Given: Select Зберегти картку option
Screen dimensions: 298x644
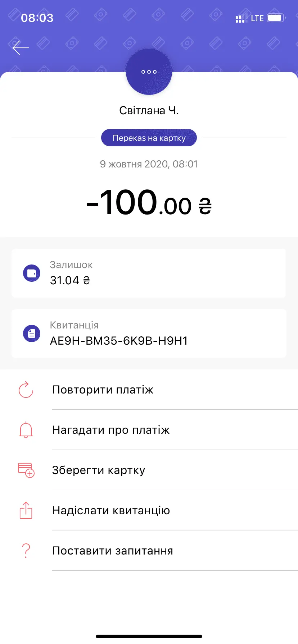Looking at the screenshot, I should pos(99,470).
